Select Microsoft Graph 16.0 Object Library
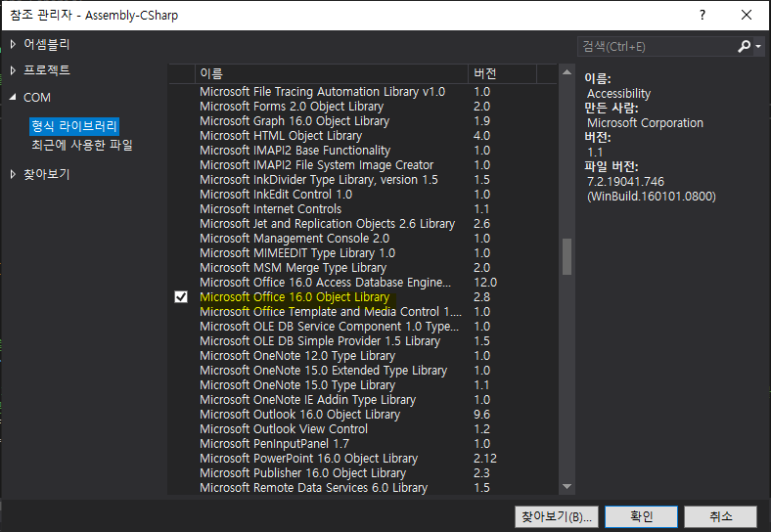Screen dimensions: 771x532 [363, 121]
